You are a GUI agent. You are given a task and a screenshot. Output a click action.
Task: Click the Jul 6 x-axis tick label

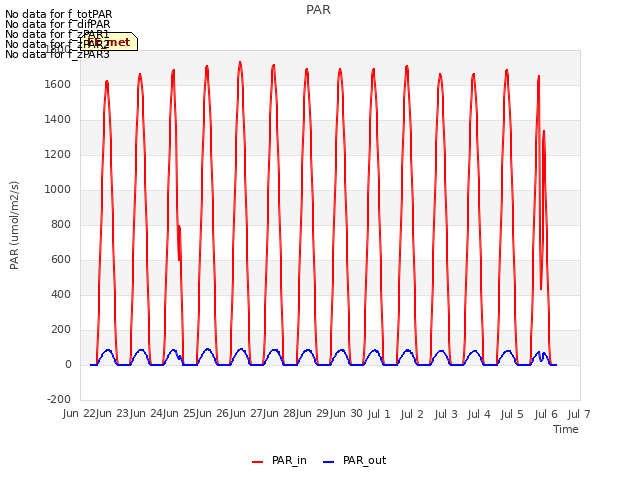546,414
